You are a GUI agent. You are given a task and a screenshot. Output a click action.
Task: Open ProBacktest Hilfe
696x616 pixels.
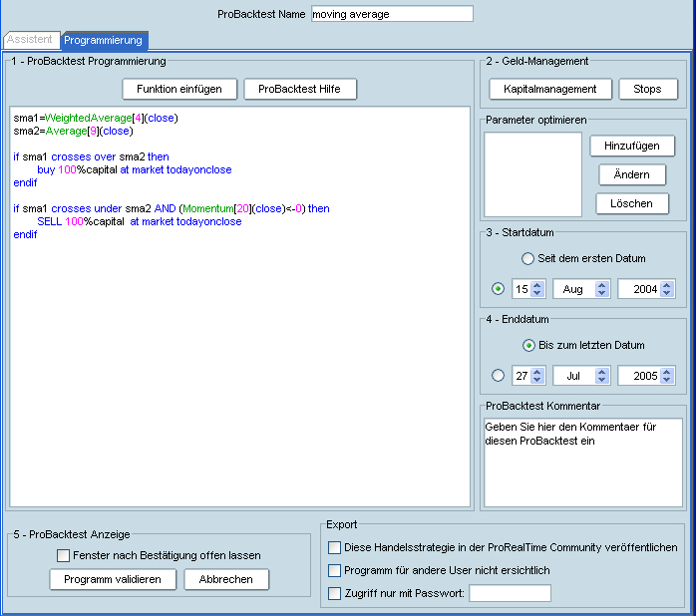[300, 89]
